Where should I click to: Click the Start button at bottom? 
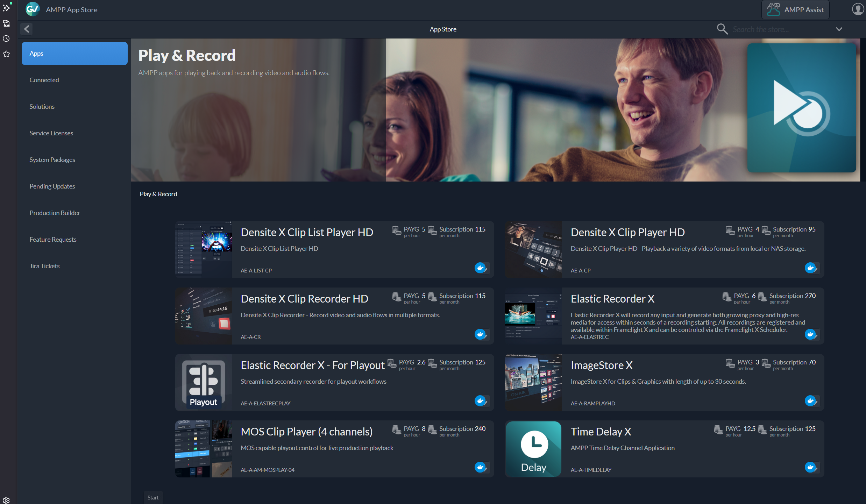[x=153, y=497]
